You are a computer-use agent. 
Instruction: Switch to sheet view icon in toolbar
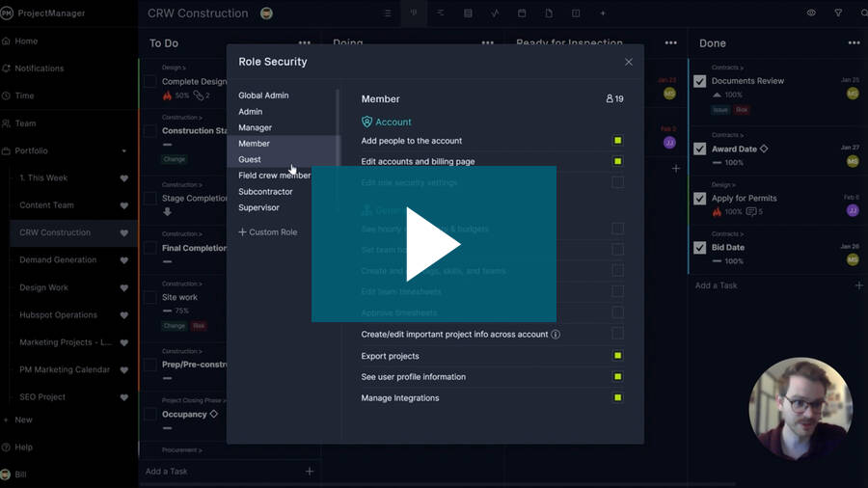coord(468,14)
